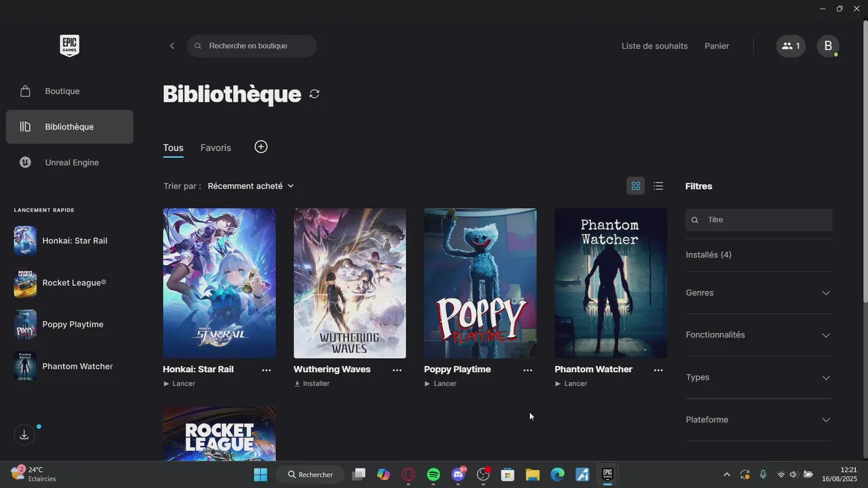Image resolution: width=868 pixels, height=488 pixels.
Task: Click the microphone tray icon
Action: coord(763,474)
